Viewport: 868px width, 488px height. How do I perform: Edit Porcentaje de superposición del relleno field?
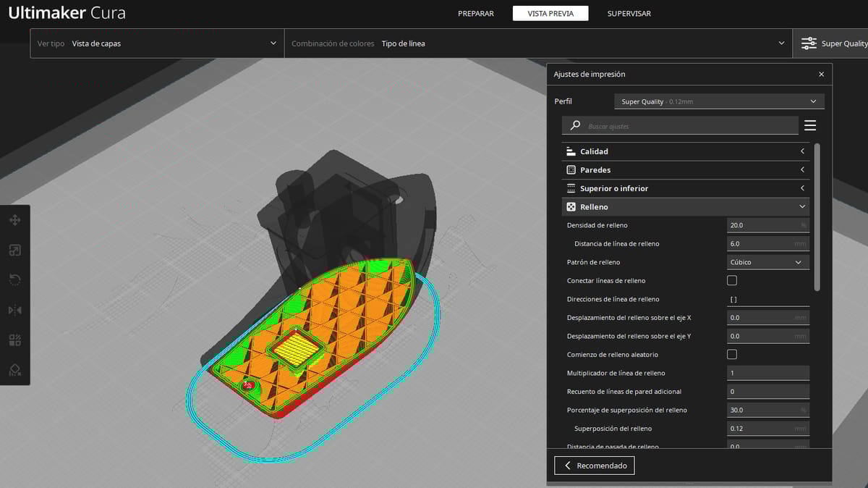(767, 410)
